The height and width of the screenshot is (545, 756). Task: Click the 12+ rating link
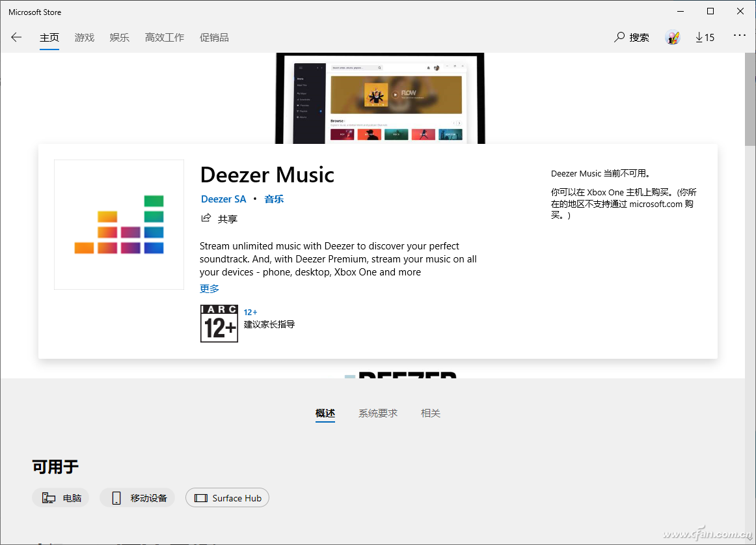pyautogui.click(x=250, y=313)
